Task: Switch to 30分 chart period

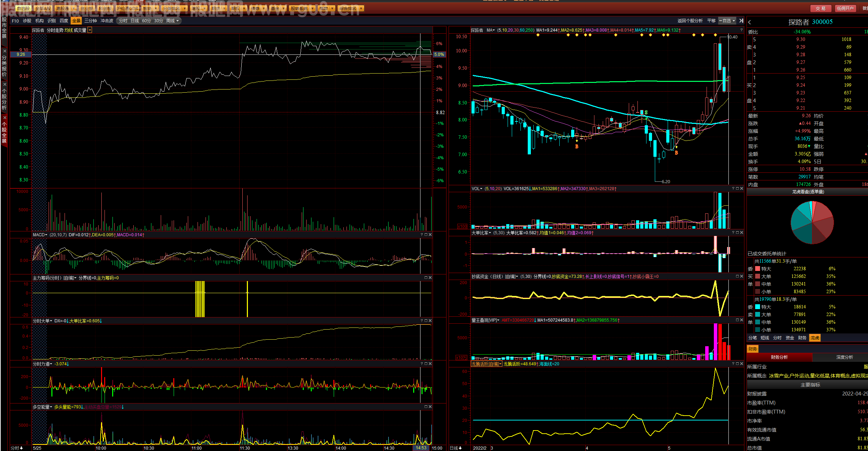Action: (x=159, y=21)
